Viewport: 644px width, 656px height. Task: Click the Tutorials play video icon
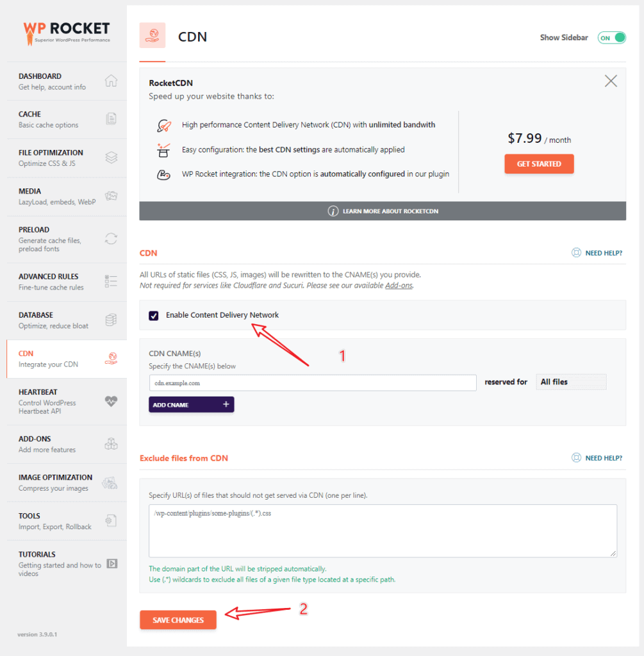(x=111, y=564)
